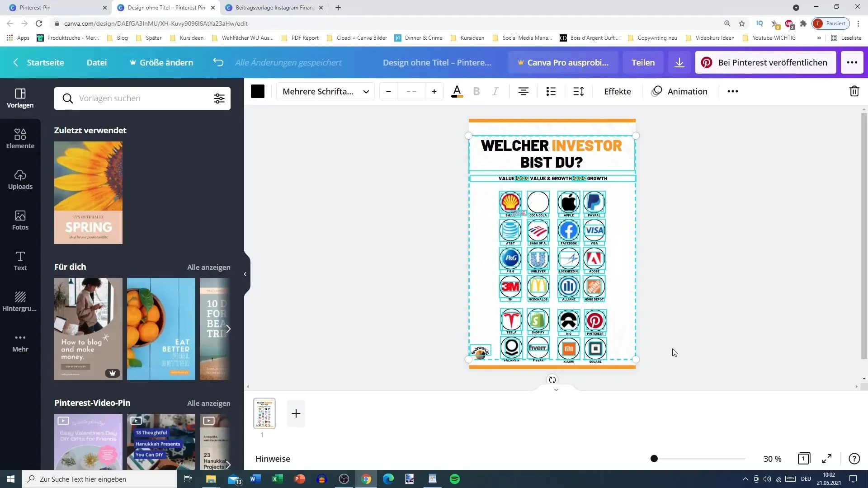Select the Eat Better oranges template
This screenshot has height=488, width=868.
pos(161,329)
